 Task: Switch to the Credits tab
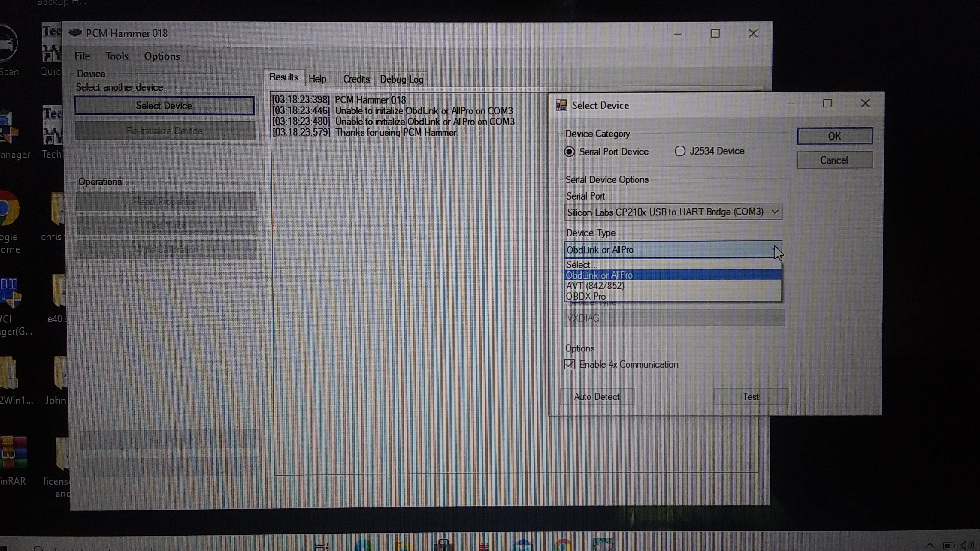pyautogui.click(x=356, y=79)
